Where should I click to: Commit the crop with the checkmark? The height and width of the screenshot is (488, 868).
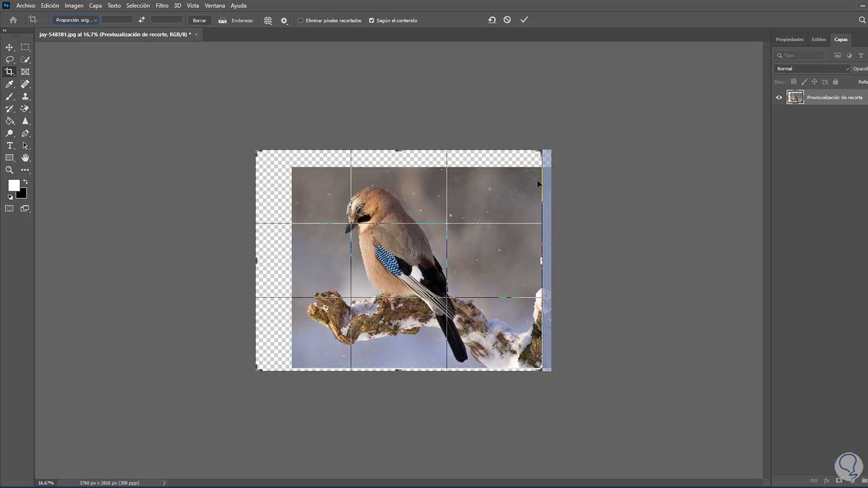524,20
